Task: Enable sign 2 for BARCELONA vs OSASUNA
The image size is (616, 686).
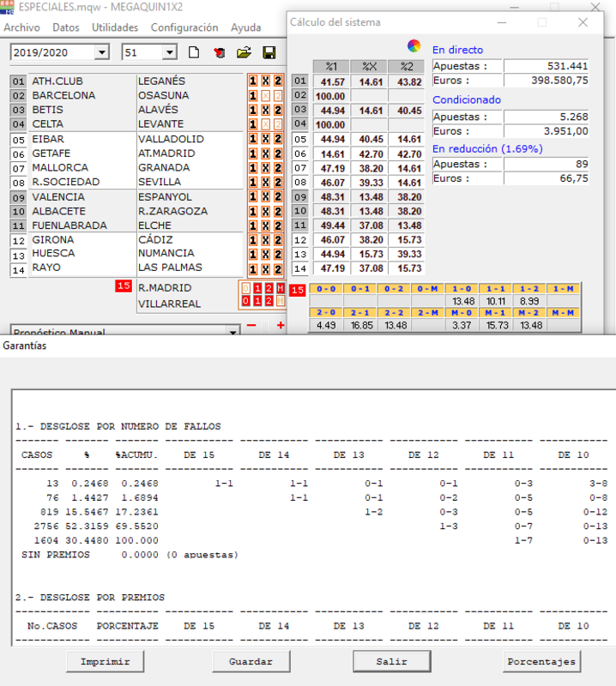Action: (x=278, y=95)
